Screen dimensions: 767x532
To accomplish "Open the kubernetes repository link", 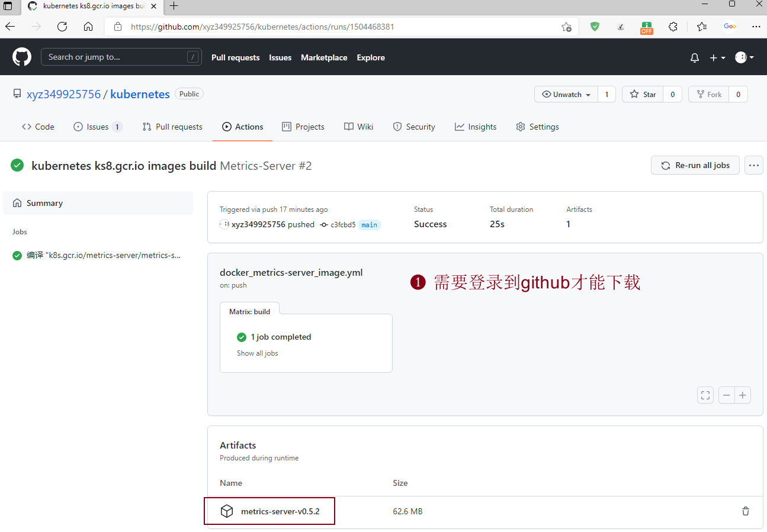I will [x=140, y=94].
